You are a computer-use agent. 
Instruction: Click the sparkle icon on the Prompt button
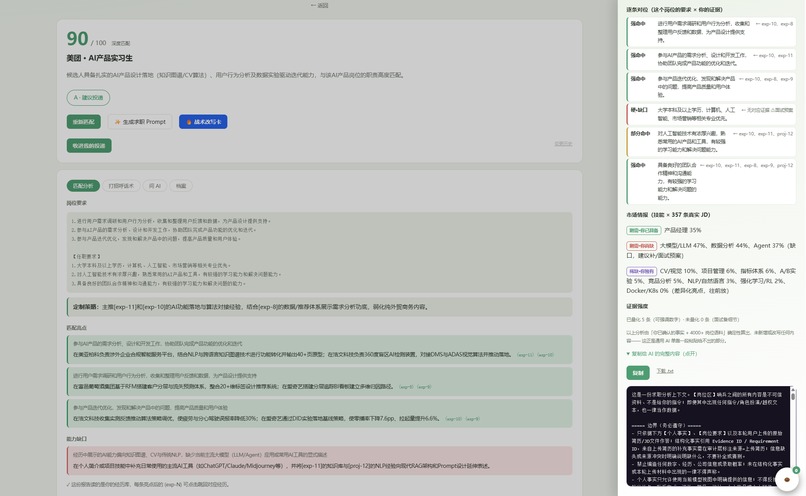tap(117, 122)
